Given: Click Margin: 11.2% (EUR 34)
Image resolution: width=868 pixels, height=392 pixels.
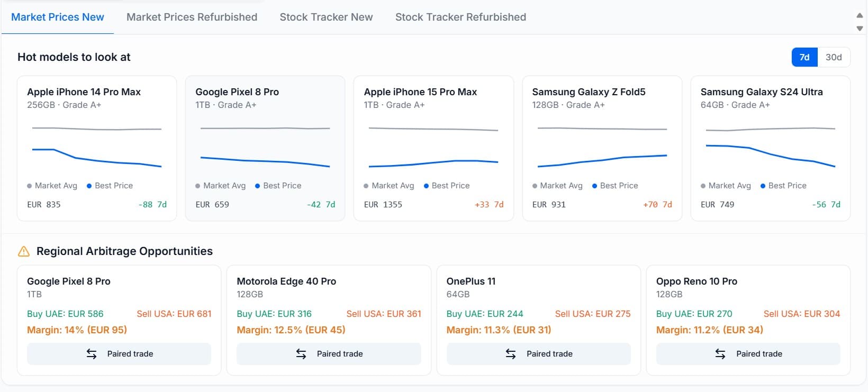Looking at the screenshot, I should (710, 330).
